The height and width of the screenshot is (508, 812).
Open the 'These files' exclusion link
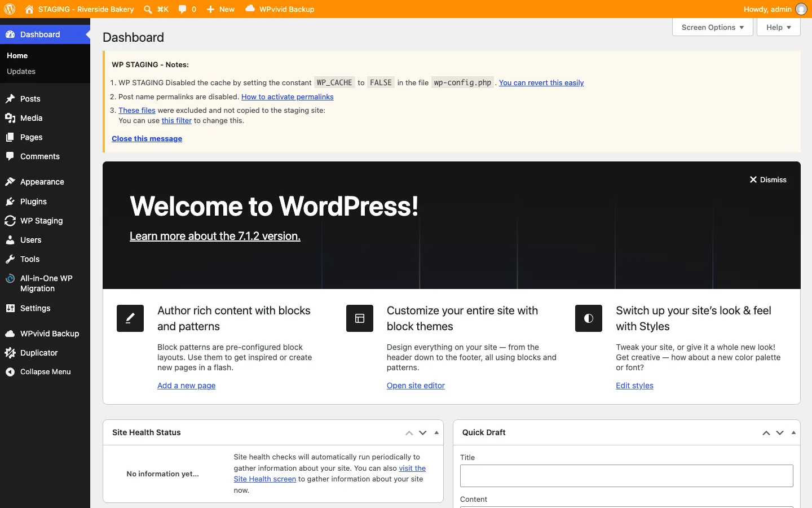point(137,111)
